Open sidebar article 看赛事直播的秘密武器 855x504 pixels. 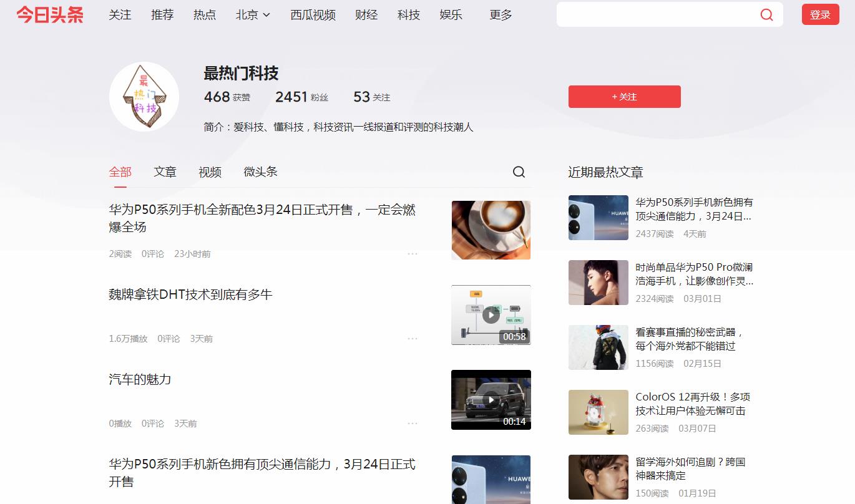[x=690, y=339]
